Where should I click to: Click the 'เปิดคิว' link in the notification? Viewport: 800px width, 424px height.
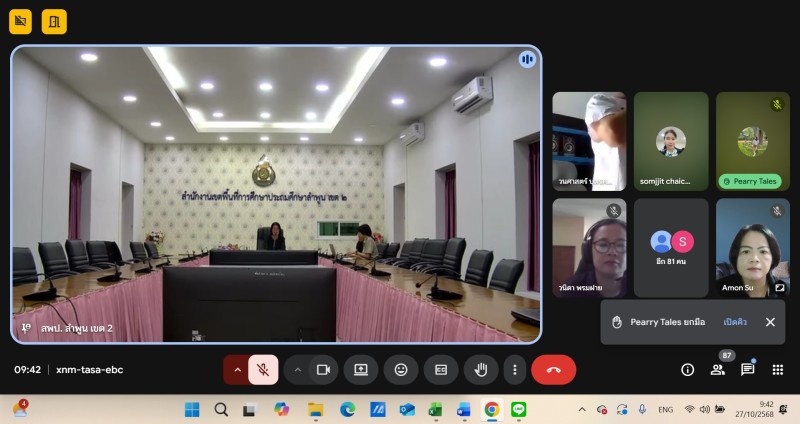(x=735, y=322)
